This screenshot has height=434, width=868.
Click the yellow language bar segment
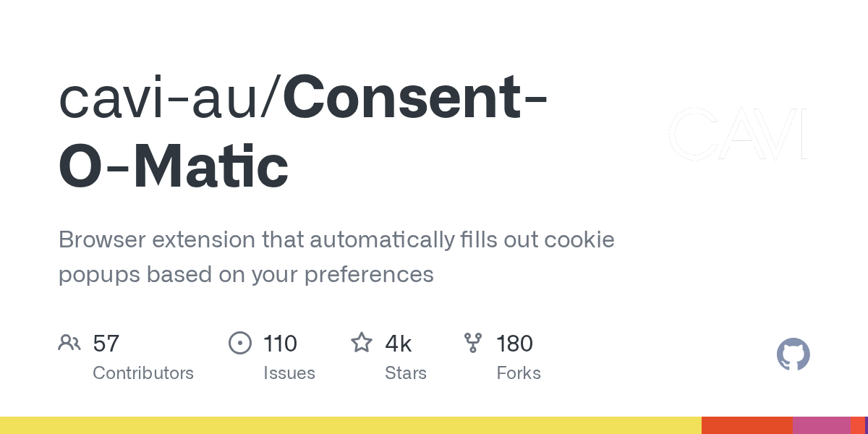[350, 425]
